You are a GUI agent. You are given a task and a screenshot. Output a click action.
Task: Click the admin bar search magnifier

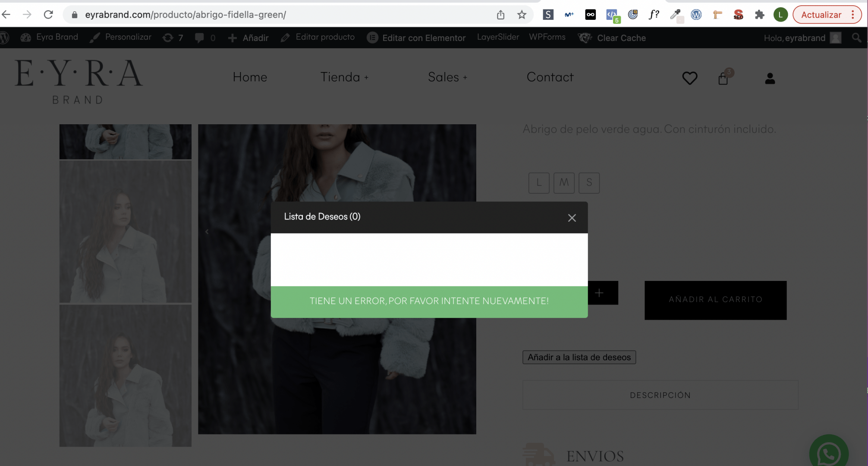(x=856, y=38)
